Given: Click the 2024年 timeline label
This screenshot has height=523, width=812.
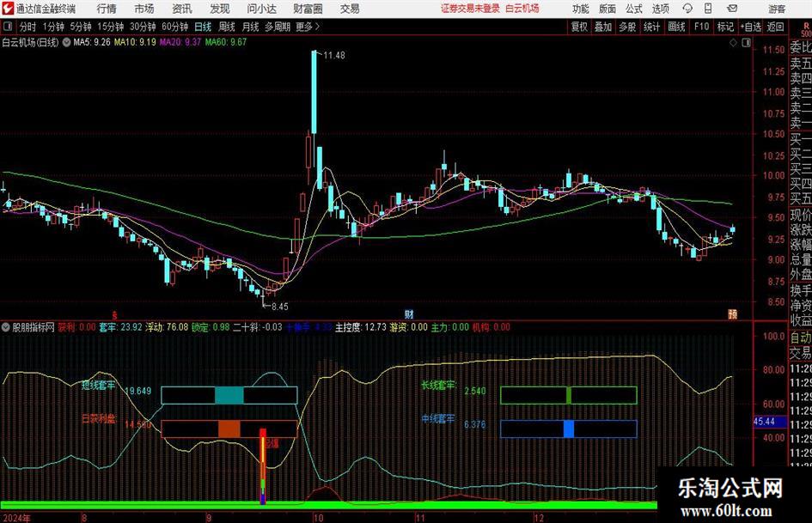Looking at the screenshot, I should [16, 517].
